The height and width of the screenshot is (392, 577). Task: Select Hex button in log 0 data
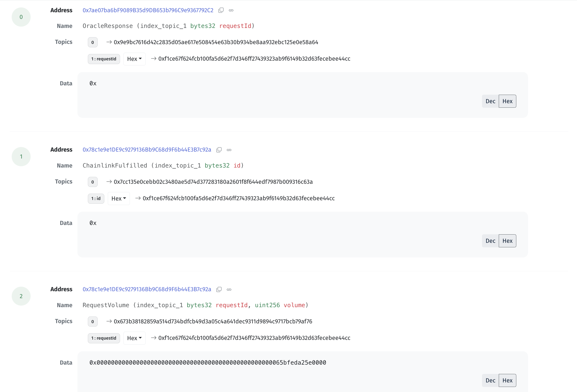(507, 101)
